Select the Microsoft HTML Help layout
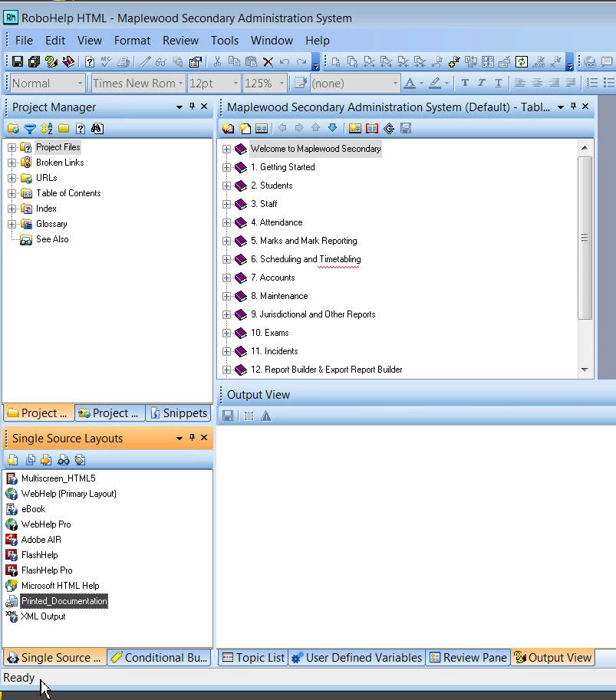 click(61, 586)
